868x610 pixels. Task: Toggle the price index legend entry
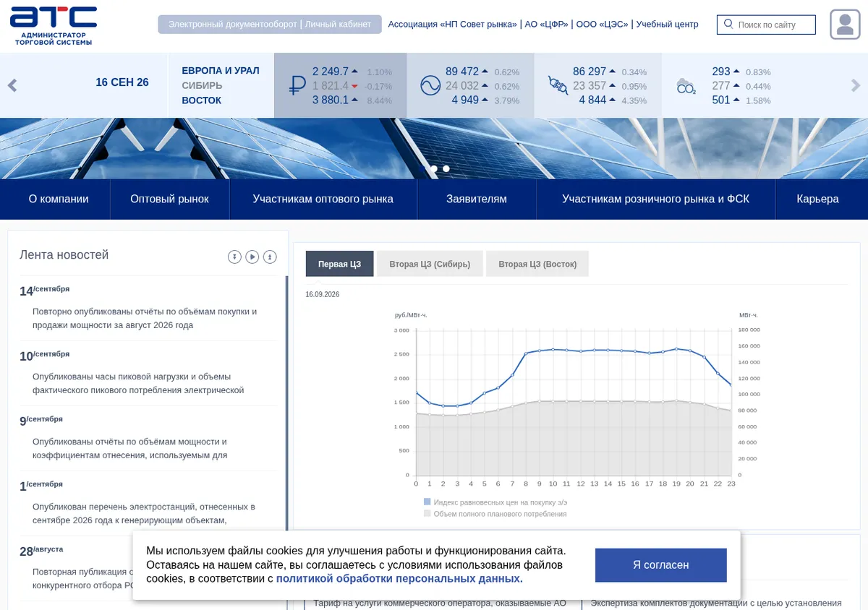(x=495, y=502)
